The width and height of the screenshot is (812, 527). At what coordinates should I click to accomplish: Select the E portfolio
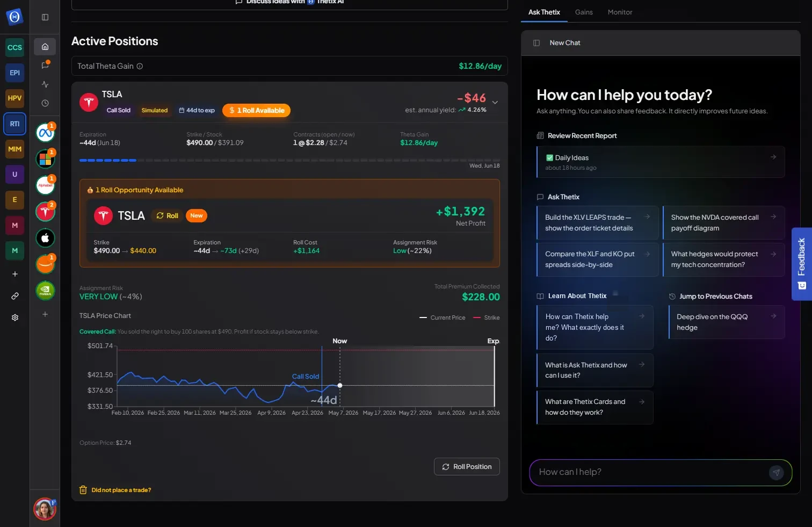tap(15, 199)
